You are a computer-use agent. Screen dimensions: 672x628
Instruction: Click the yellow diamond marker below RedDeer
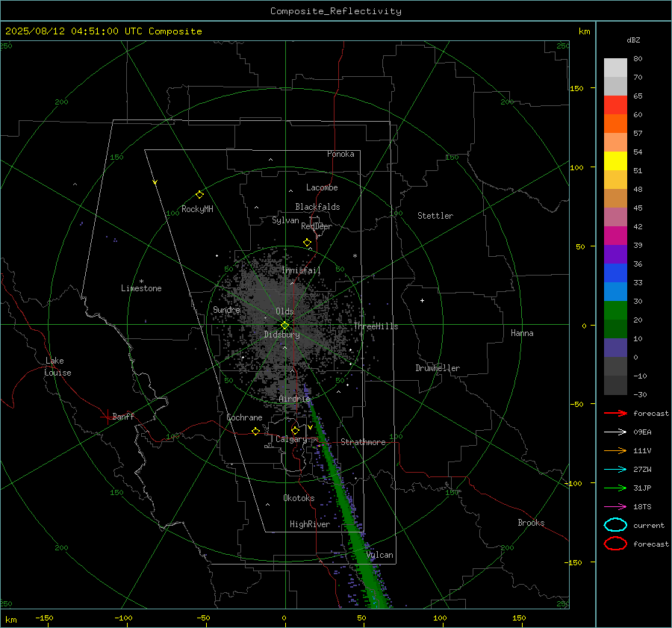[x=308, y=243]
